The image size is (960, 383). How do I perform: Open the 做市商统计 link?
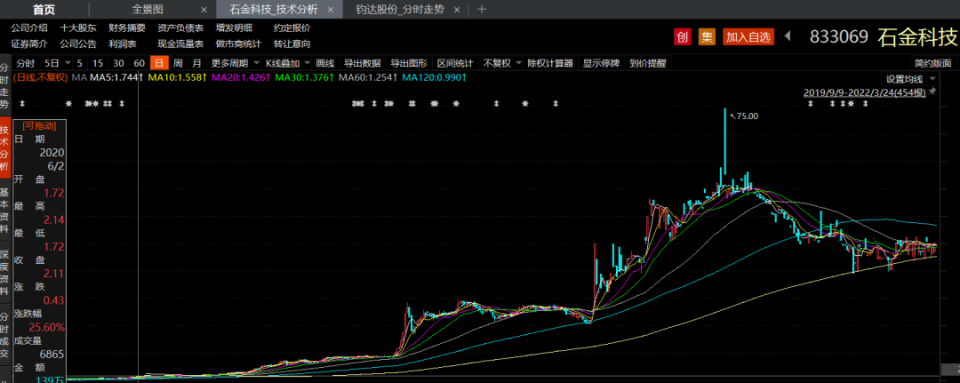click(x=239, y=44)
